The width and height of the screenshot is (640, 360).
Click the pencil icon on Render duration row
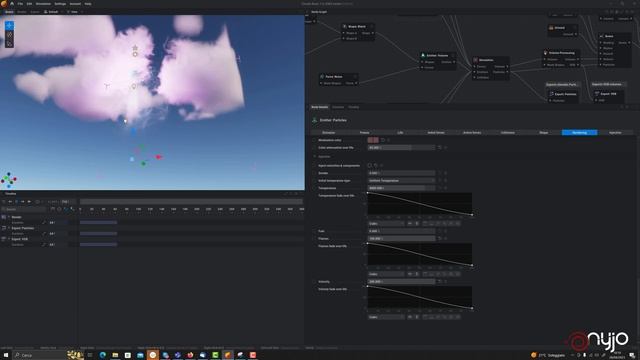coord(44,222)
